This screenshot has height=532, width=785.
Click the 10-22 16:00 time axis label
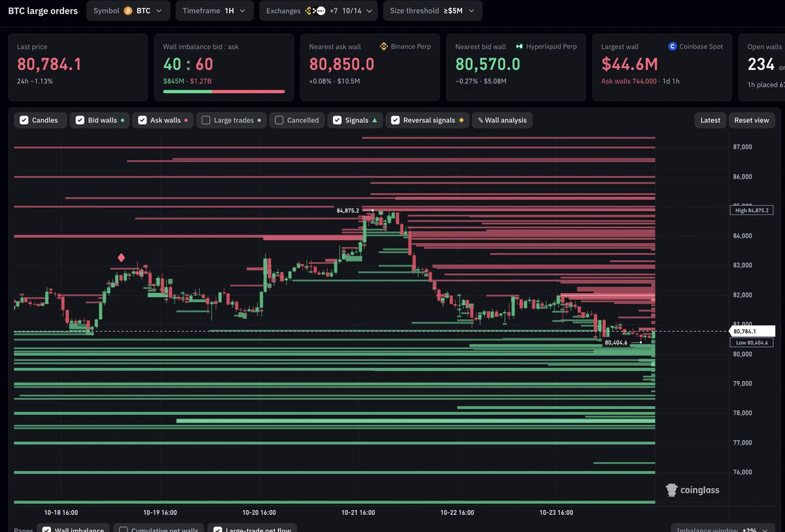(457, 513)
